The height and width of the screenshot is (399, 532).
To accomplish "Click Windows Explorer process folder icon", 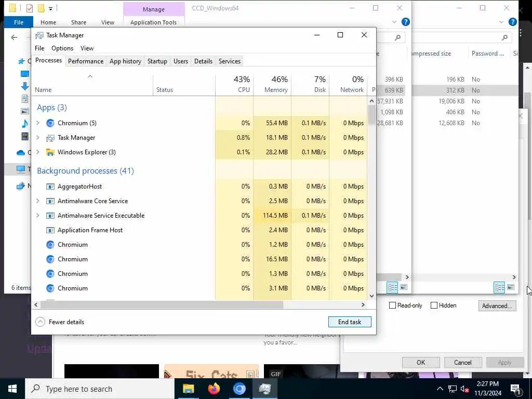I will click(50, 152).
